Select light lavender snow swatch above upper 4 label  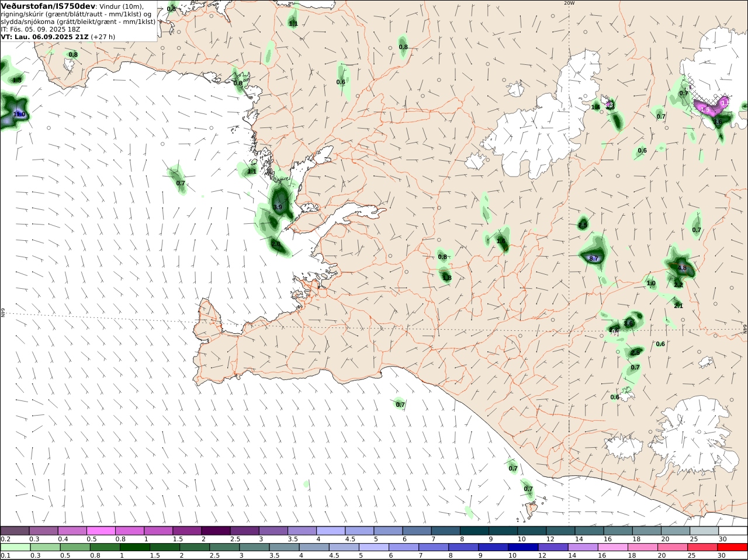[x=331, y=531]
